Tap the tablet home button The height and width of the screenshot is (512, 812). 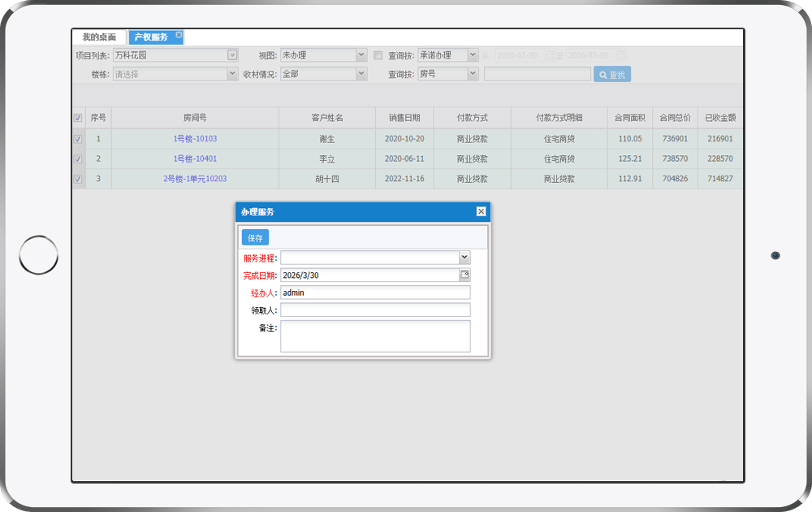coord(39,255)
